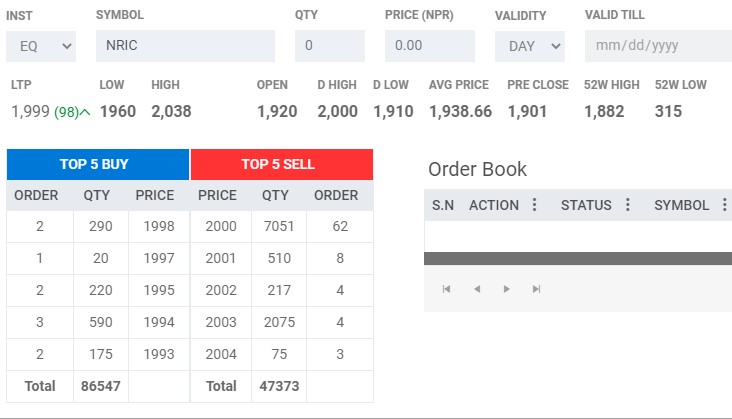Select the TOP 5 BUY header tab
This screenshot has height=419, width=732.
tap(98, 164)
